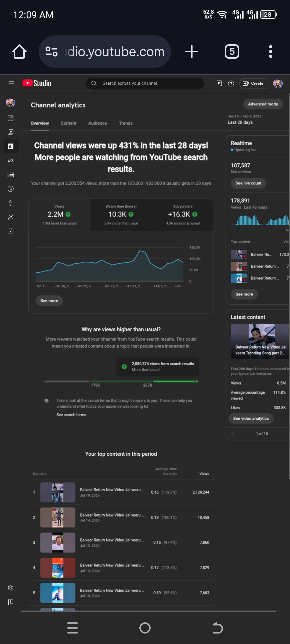
Task: Switch to the Trends tab
Action: (x=126, y=123)
